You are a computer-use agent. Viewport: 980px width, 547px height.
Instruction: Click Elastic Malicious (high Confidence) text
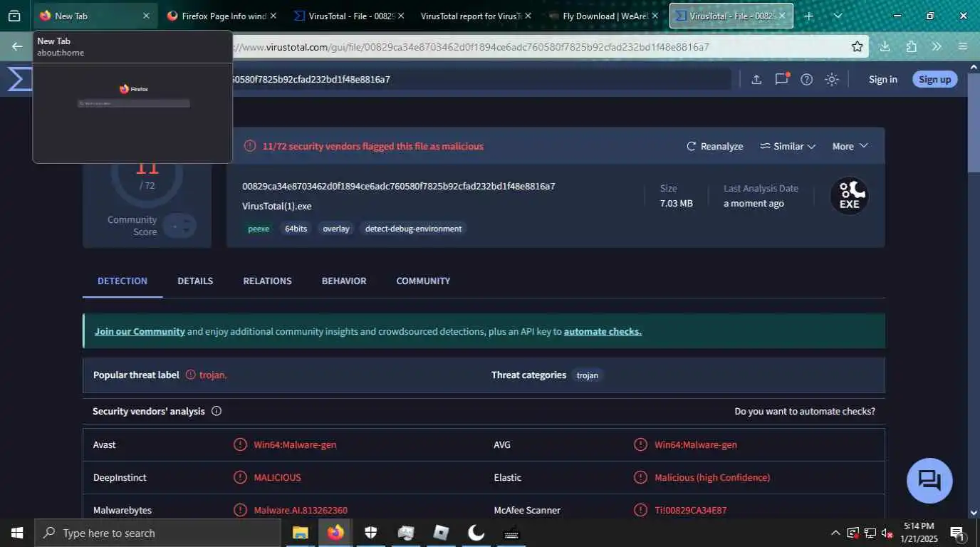click(x=712, y=477)
